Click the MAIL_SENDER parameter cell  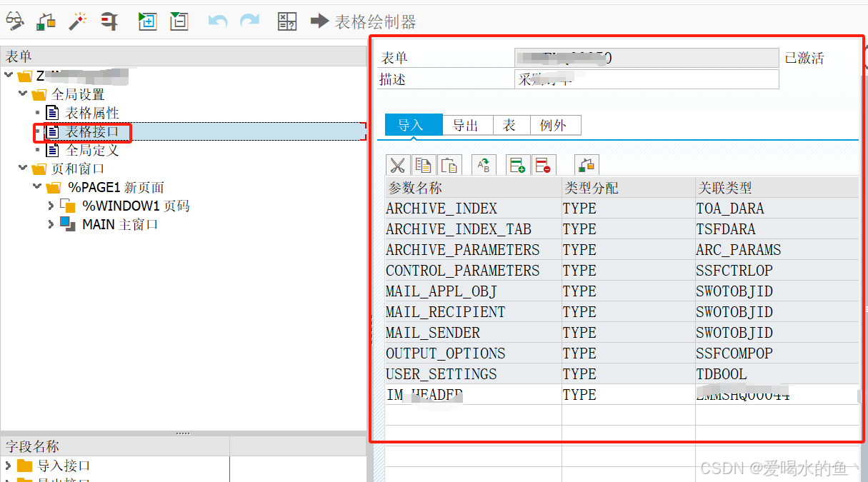click(x=472, y=333)
